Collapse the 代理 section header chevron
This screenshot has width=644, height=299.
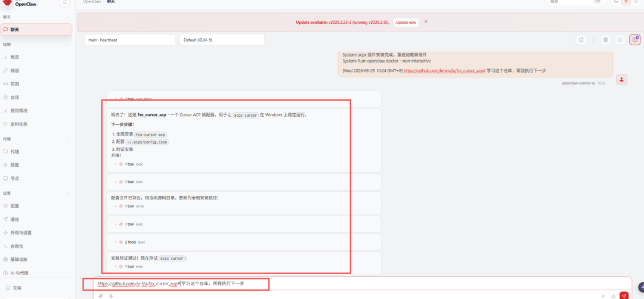(x=68, y=139)
